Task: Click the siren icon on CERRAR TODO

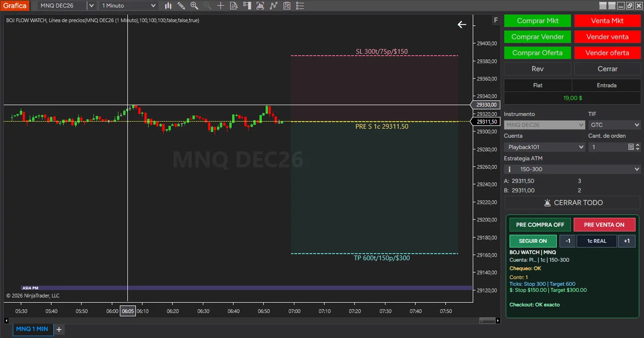Action: tap(547, 203)
